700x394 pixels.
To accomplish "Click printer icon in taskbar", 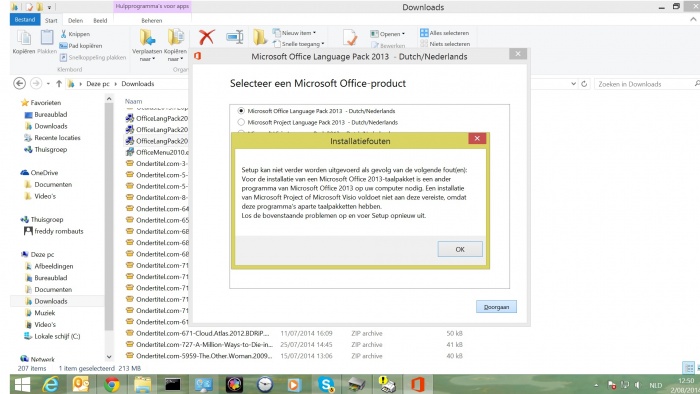I will 356,385.
